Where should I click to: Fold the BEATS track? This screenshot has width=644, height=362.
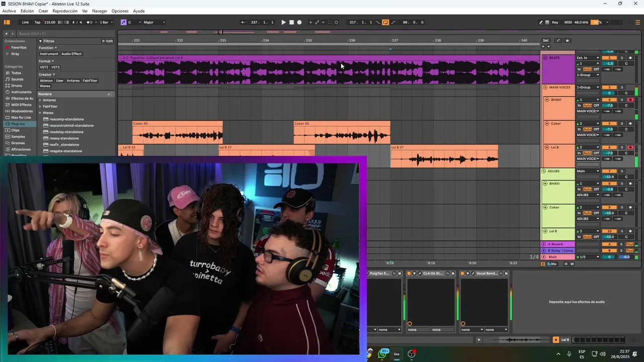[x=545, y=58]
